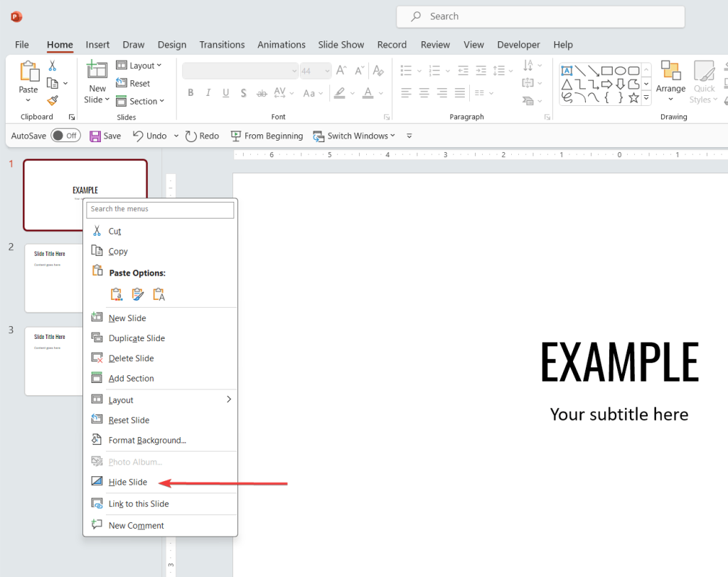Image resolution: width=728 pixels, height=577 pixels.
Task: Click the Arrange button icon
Action: [670, 70]
